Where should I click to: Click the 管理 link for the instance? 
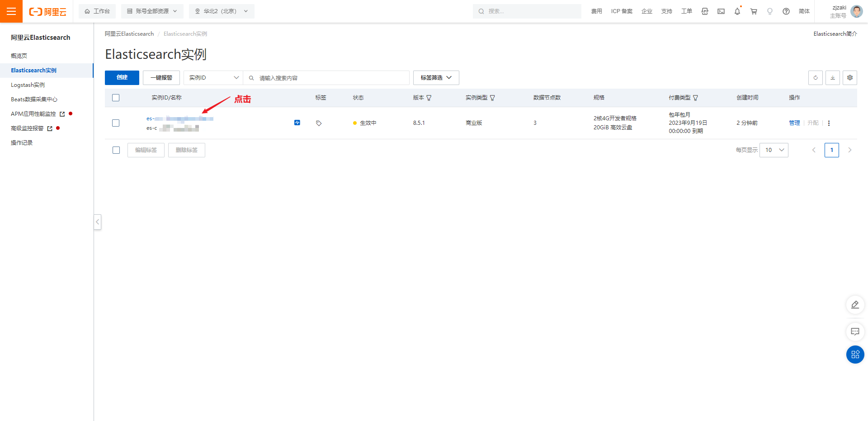pos(794,123)
